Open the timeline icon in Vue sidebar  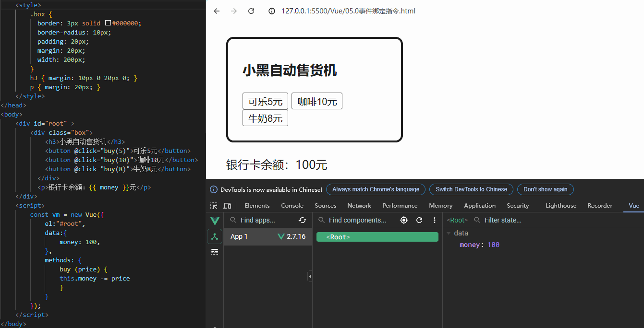point(215,252)
